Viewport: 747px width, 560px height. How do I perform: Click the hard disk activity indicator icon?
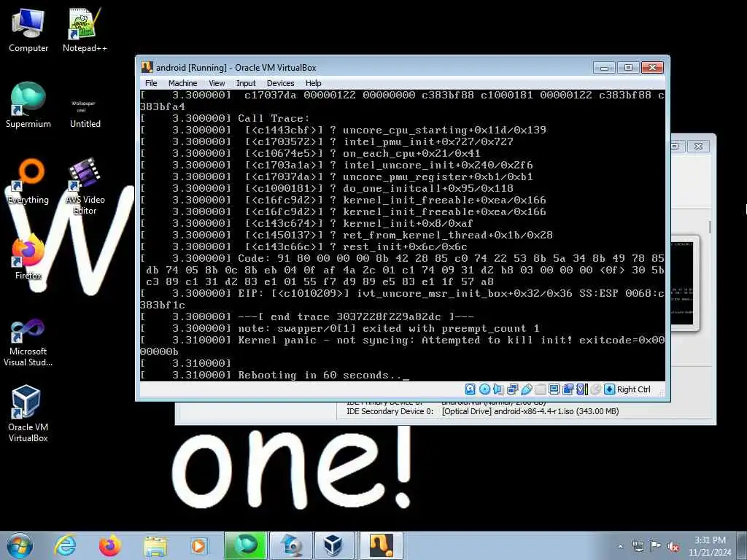click(470, 389)
